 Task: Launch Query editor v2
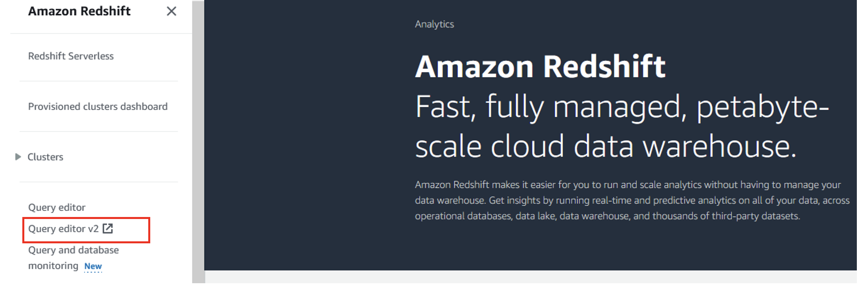pyautogui.click(x=63, y=229)
